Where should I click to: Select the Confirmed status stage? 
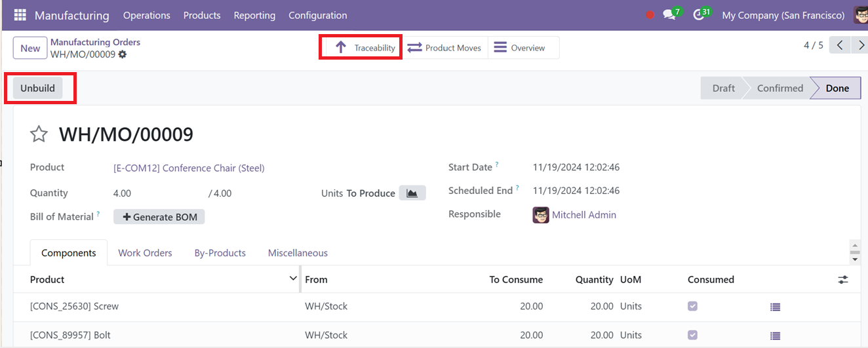[x=779, y=88]
